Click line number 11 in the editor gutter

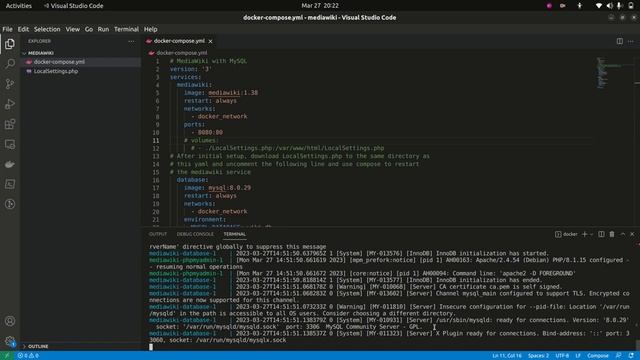point(156,140)
